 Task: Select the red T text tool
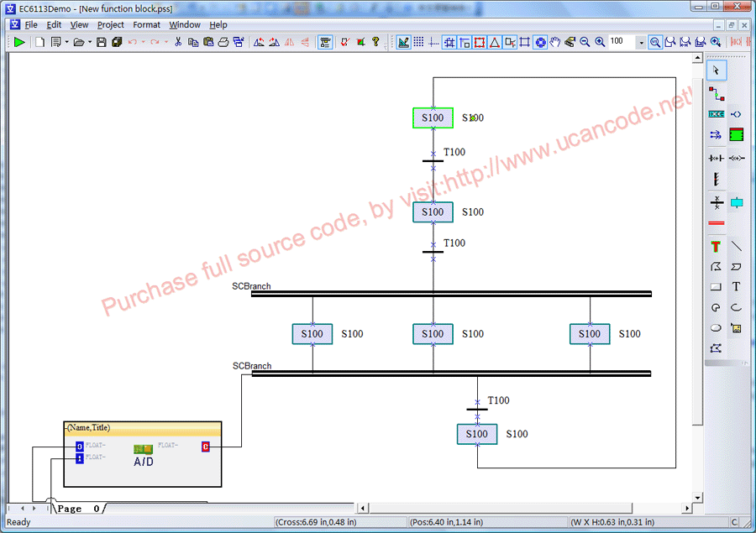tap(716, 247)
